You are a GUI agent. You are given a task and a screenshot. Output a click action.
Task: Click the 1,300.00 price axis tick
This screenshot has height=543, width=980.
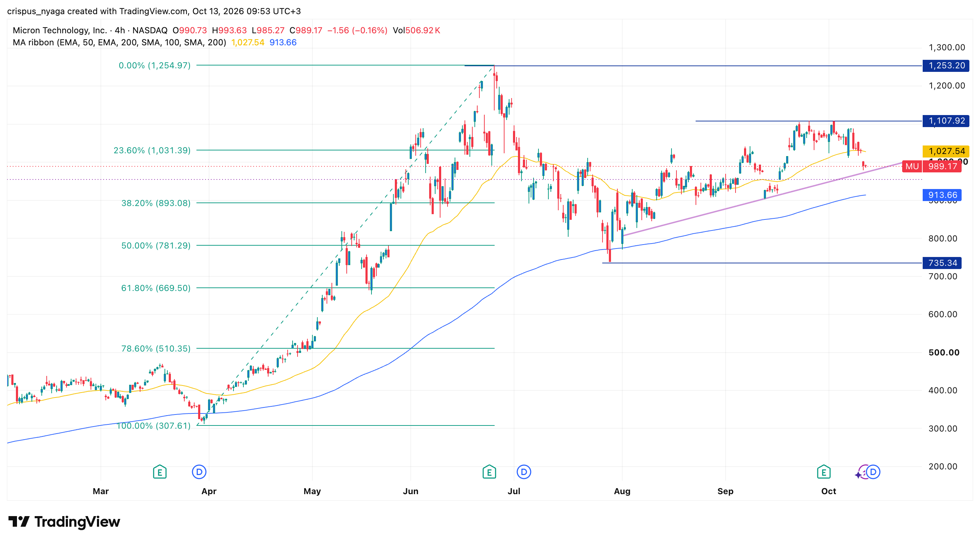[947, 47]
